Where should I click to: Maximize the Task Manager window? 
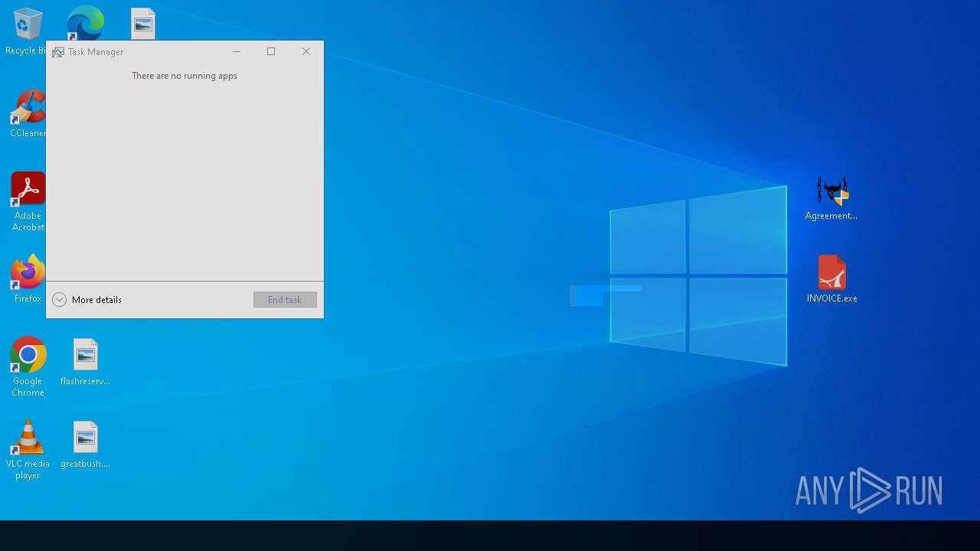coord(271,51)
